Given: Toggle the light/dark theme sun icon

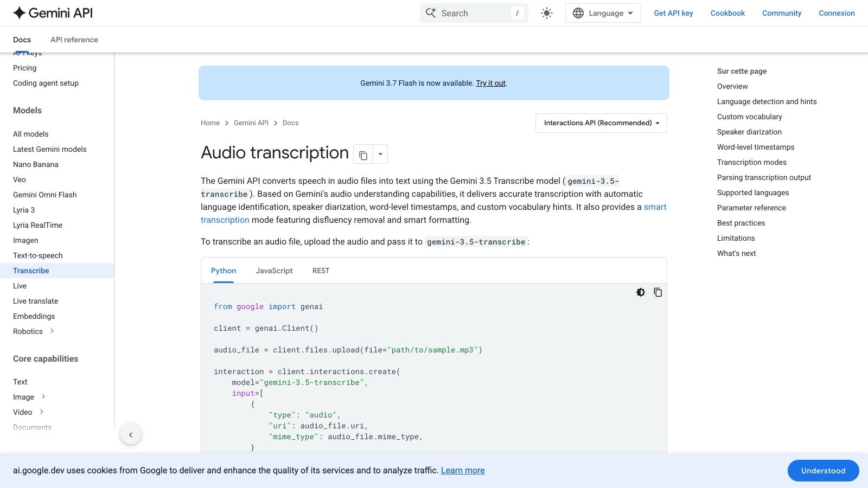Looking at the screenshot, I should click(546, 13).
